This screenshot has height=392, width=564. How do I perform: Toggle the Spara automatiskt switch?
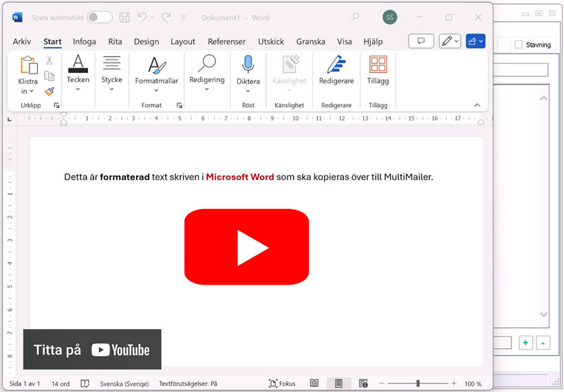click(100, 17)
